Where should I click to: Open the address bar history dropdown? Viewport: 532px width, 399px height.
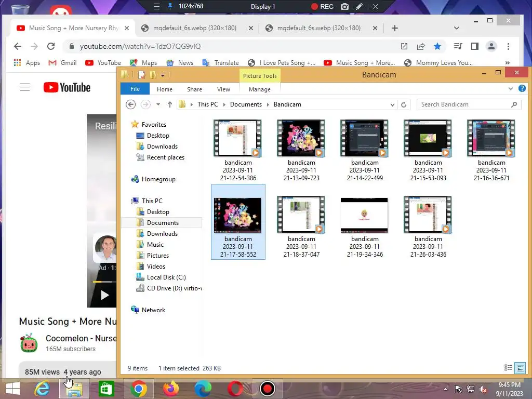pos(392,104)
